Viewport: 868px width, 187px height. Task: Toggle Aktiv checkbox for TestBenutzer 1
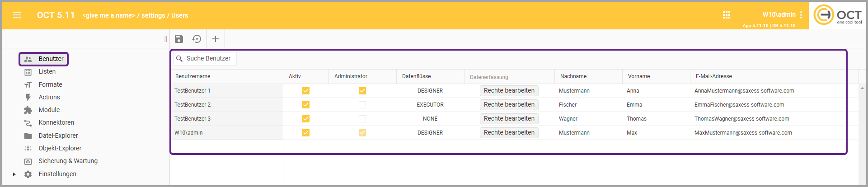(x=306, y=91)
